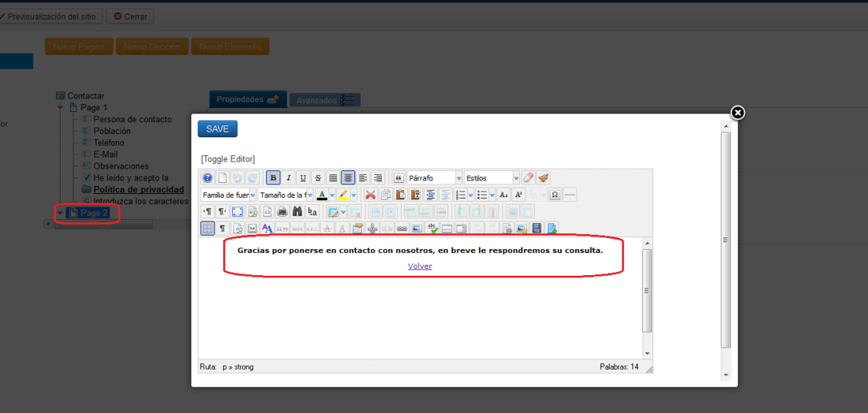
Task: Apply the black text color swatch
Action: [x=322, y=195]
